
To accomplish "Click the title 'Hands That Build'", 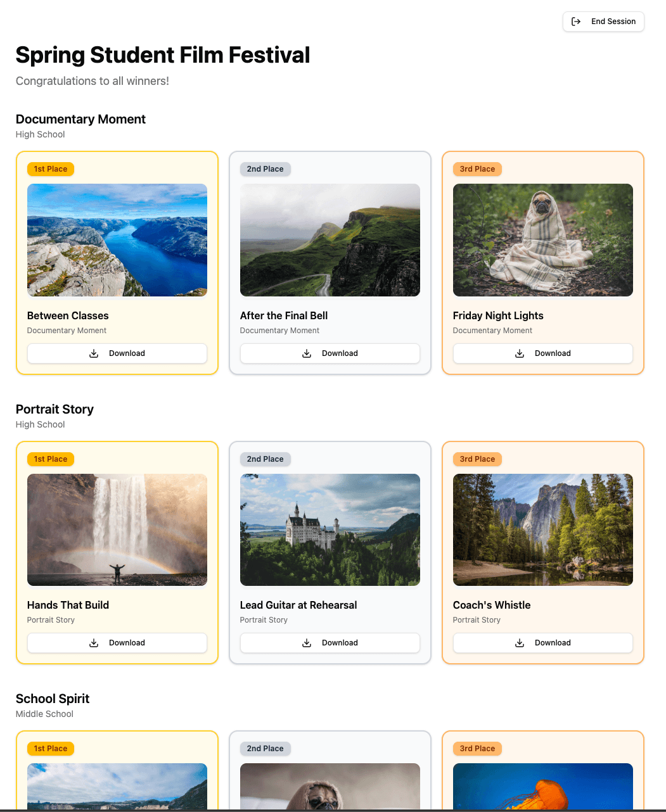I will pyautogui.click(x=68, y=605).
